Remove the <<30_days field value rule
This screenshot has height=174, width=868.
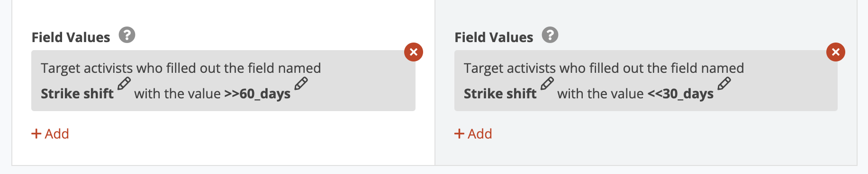pyautogui.click(x=836, y=52)
